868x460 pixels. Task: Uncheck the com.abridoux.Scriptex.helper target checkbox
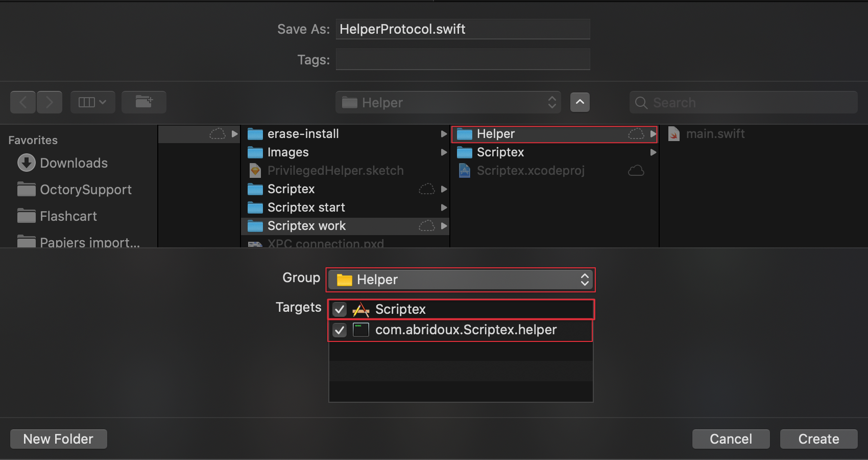point(340,330)
